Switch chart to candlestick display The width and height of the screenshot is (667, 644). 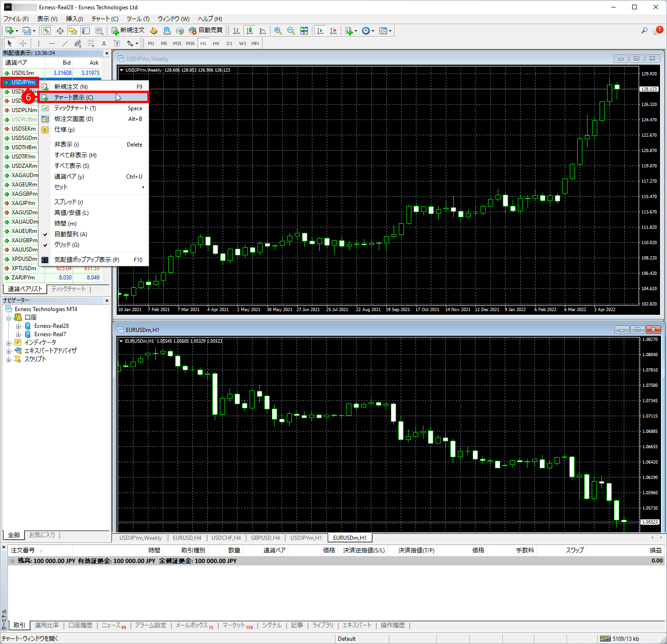point(250,31)
